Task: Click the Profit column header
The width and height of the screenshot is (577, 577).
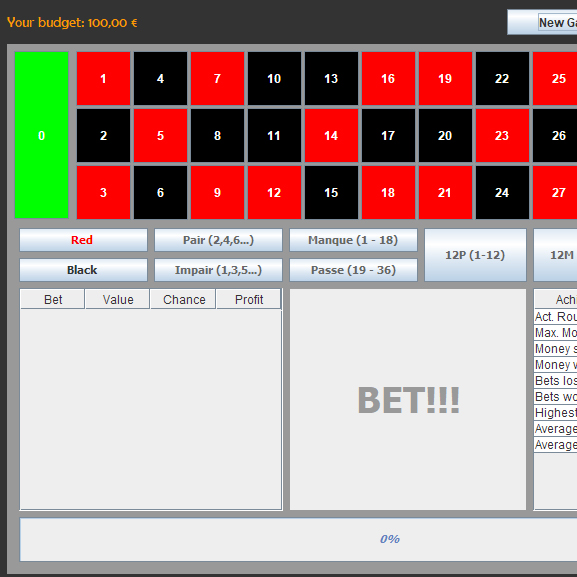Action: [x=249, y=299]
